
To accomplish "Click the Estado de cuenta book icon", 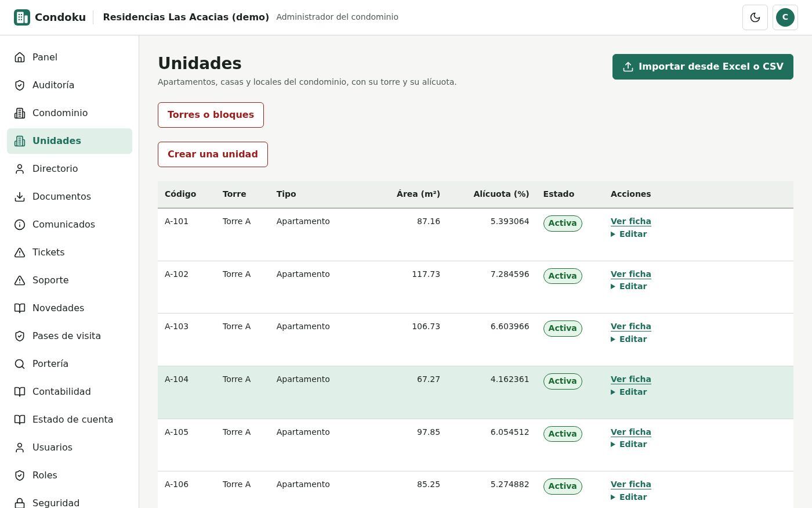I will click(20, 420).
